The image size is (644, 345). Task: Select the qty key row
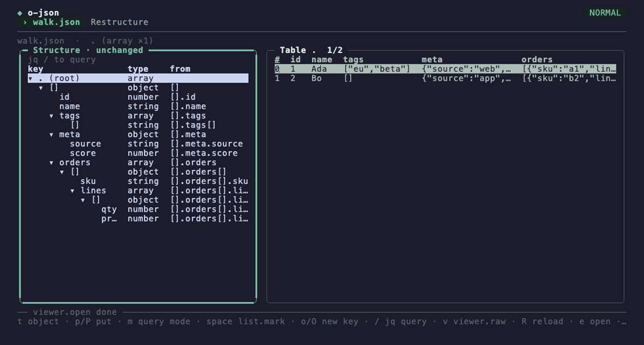pyautogui.click(x=138, y=210)
